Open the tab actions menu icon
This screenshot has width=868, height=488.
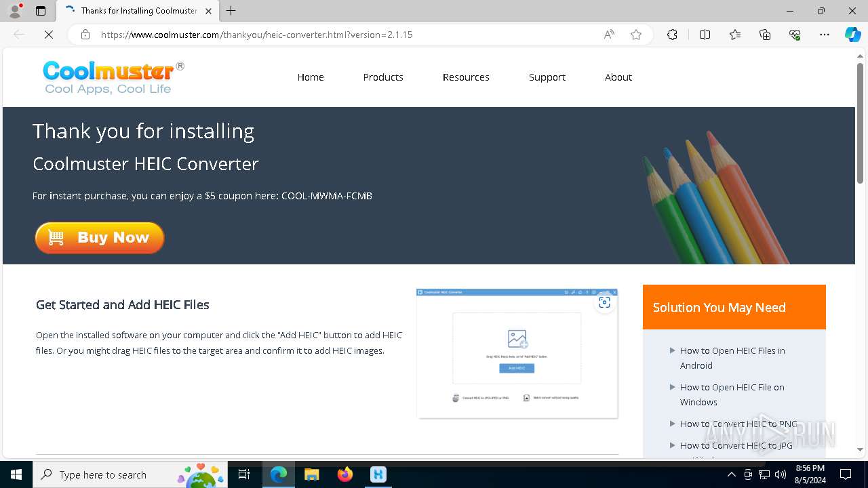tap(41, 11)
